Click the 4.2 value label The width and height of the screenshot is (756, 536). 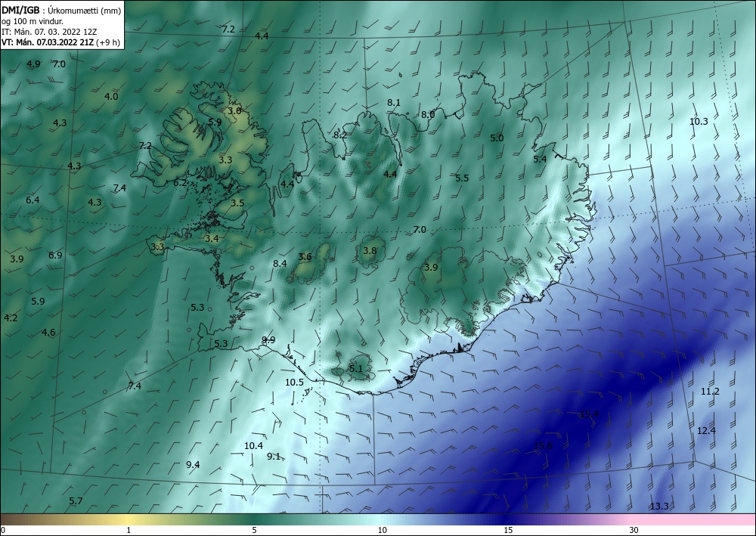click(x=11, y=318)
